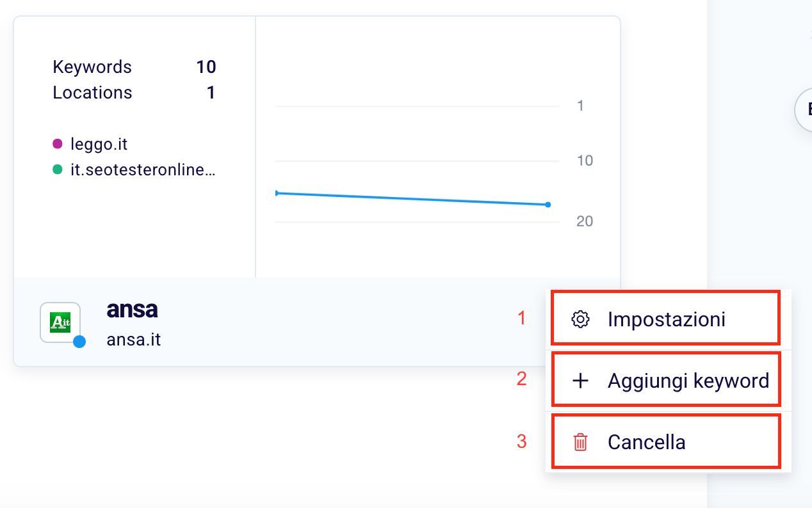Click the plus icon beside Aggiungi keyword
Image resolution: width=812 pixels, height=508 pixels.
pos(580,381)
